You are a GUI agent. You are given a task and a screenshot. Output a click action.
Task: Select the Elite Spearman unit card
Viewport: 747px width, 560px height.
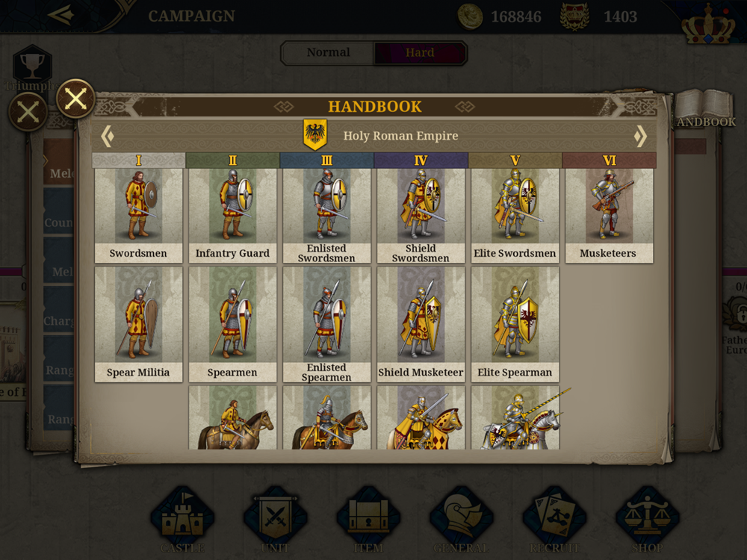pos(515,324)
